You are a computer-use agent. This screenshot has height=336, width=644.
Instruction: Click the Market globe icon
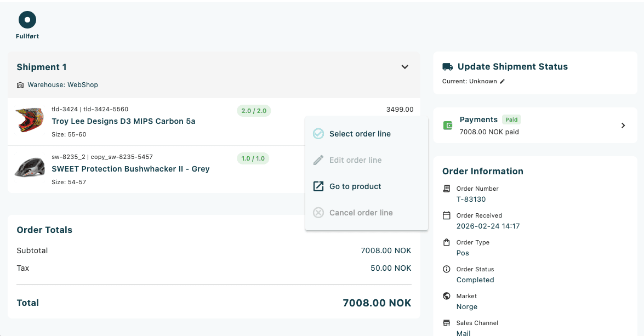point(447,296)
